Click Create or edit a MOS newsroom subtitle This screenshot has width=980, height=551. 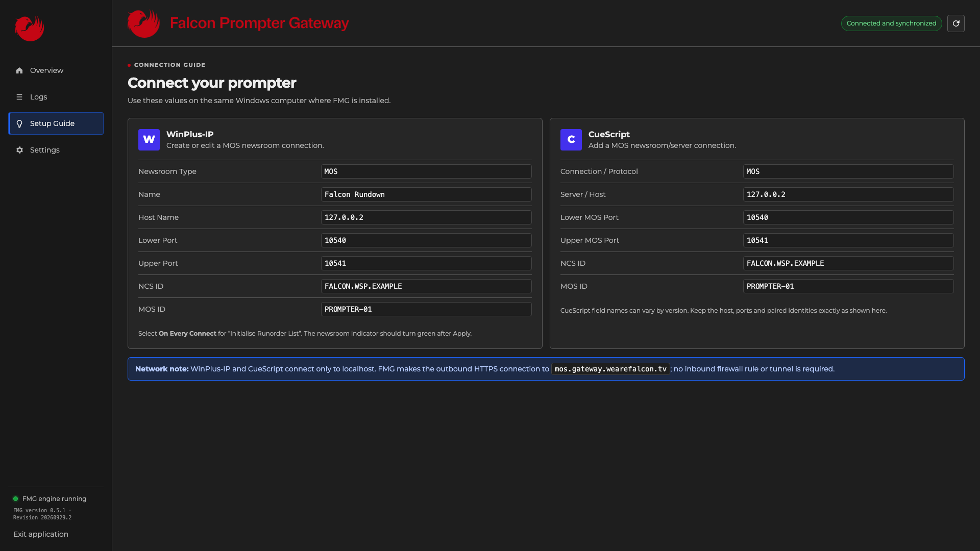[245, 145]
